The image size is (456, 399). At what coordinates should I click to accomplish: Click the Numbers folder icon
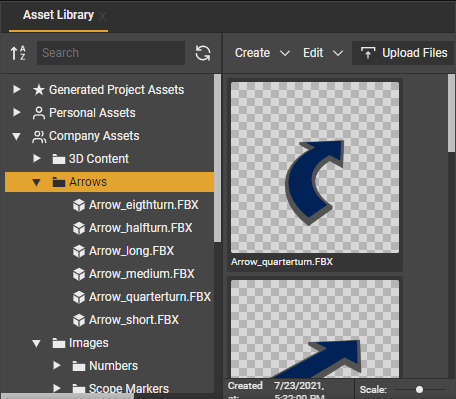[79, 366]
